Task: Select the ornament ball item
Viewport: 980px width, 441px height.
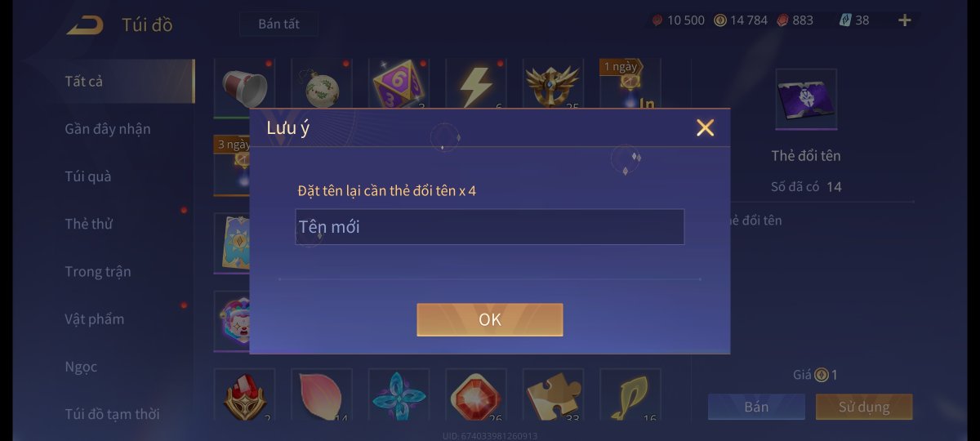Action: point(321,83)
